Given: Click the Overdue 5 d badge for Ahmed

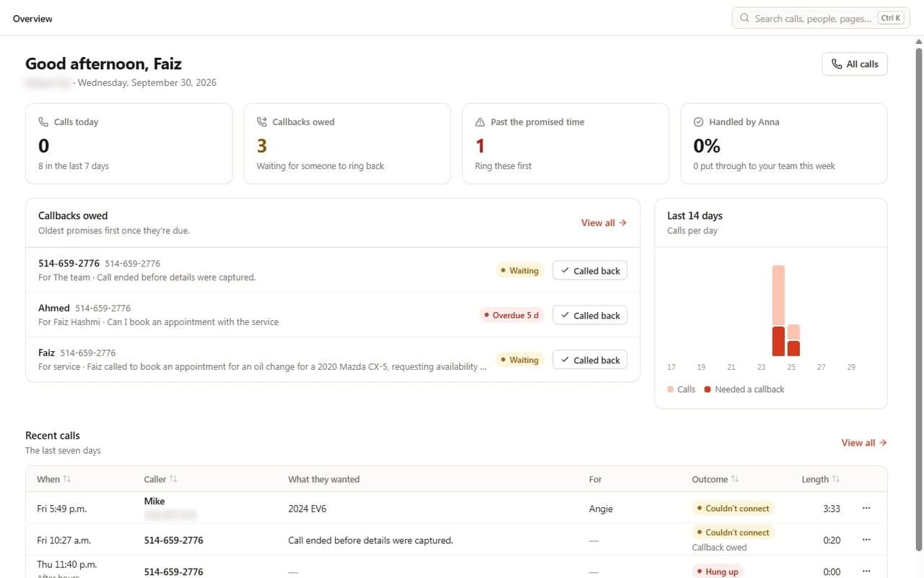Looking at the screenshot, I should (511, 316).
